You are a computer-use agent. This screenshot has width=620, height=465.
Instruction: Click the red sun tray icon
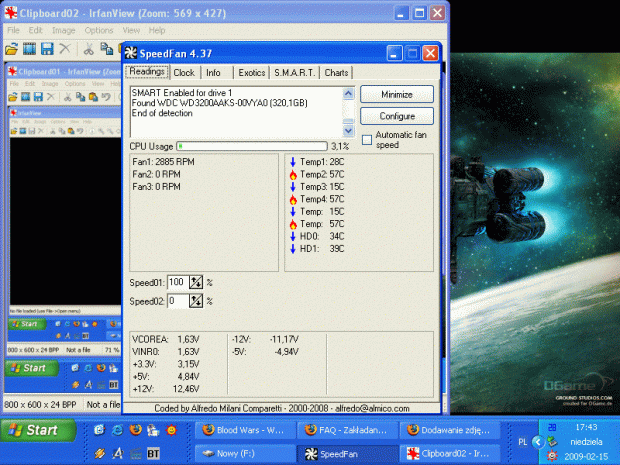point(552,456)
